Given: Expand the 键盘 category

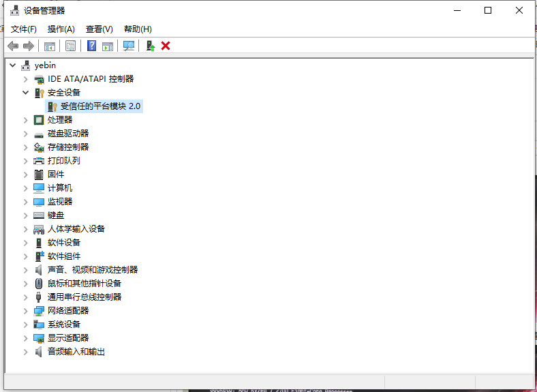Looking at the screenshot, I should (x=25, y=215).
